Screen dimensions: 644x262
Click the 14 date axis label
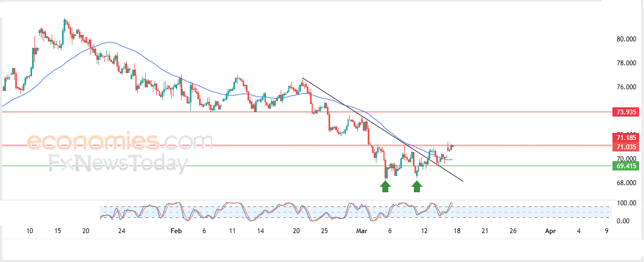pyautogui.click(x=261, y=231)
